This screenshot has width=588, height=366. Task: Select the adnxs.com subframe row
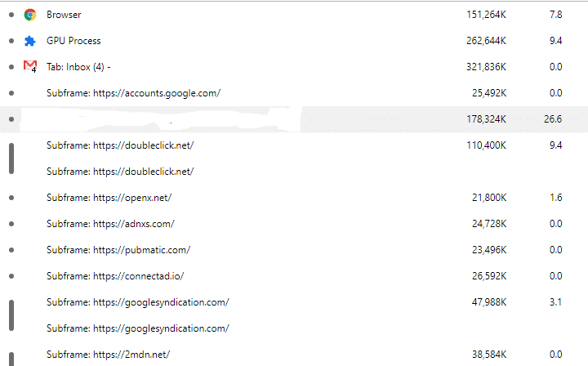click(x=110, y=224)
